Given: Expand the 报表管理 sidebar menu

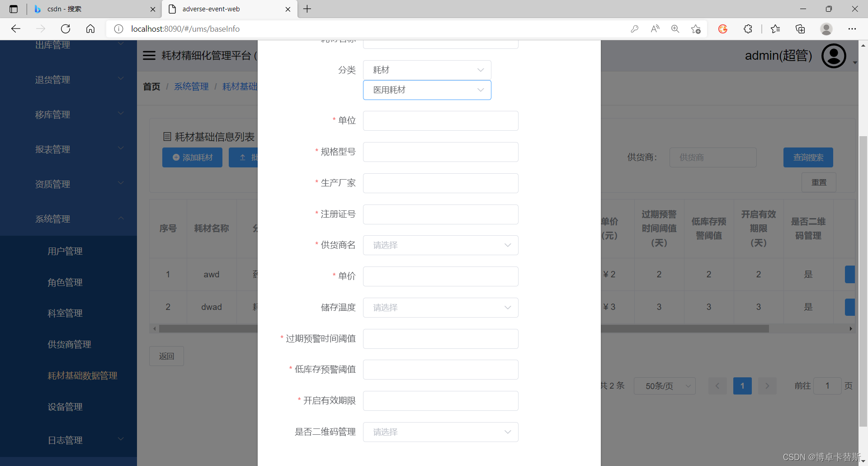Looking at the screenshot, I should [68, 149].
